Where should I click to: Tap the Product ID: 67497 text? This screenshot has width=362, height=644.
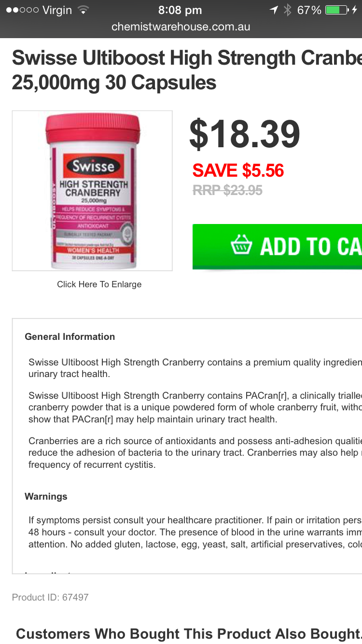(x=50, y=597)
